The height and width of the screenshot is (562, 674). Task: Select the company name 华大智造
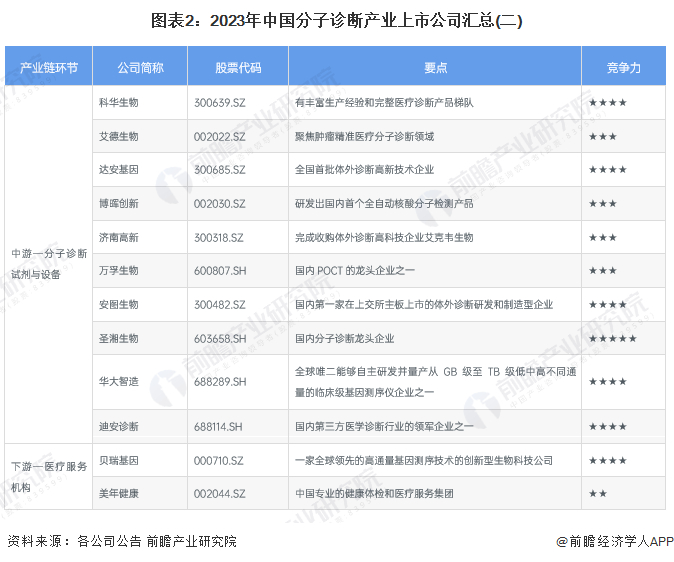pos(119,381)
